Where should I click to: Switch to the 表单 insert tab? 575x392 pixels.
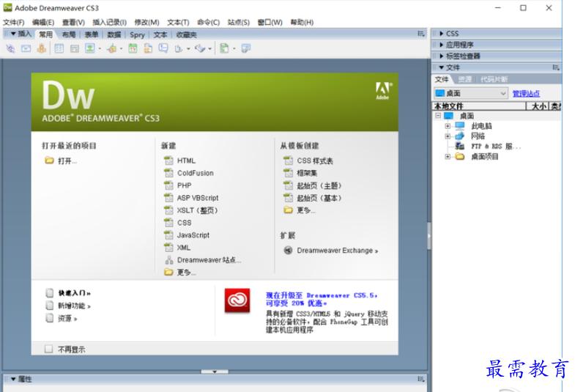click(92, 35)
